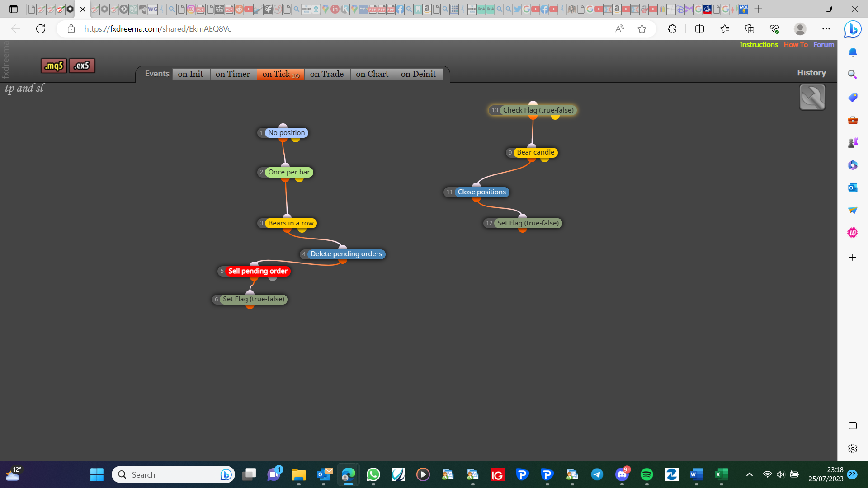Show hidden system tray icons chevron
This screenshot has height=488, width=868.
click(x=749, y=474)
